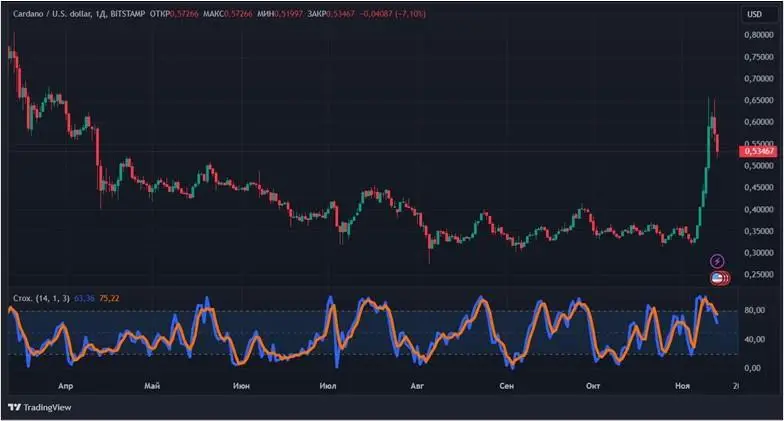
Task: Click the red current price label 0,53467
Action: [x=756, y=151]
